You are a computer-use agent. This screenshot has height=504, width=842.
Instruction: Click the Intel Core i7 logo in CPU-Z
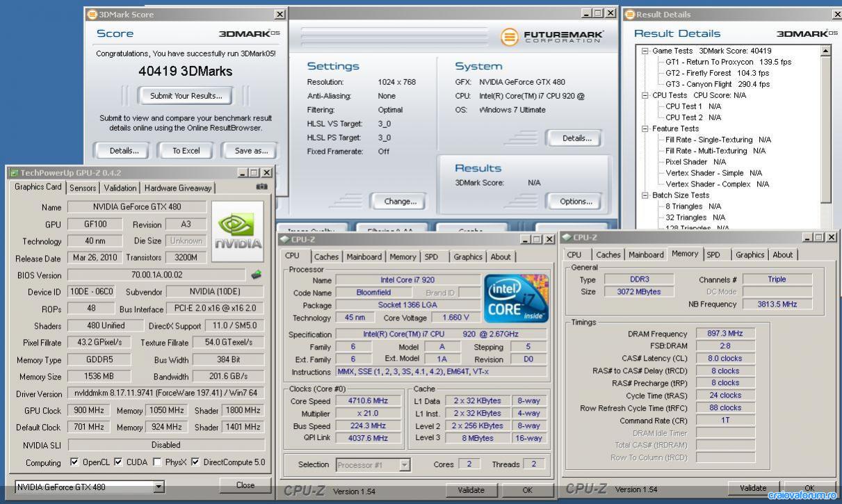point(515,298)
